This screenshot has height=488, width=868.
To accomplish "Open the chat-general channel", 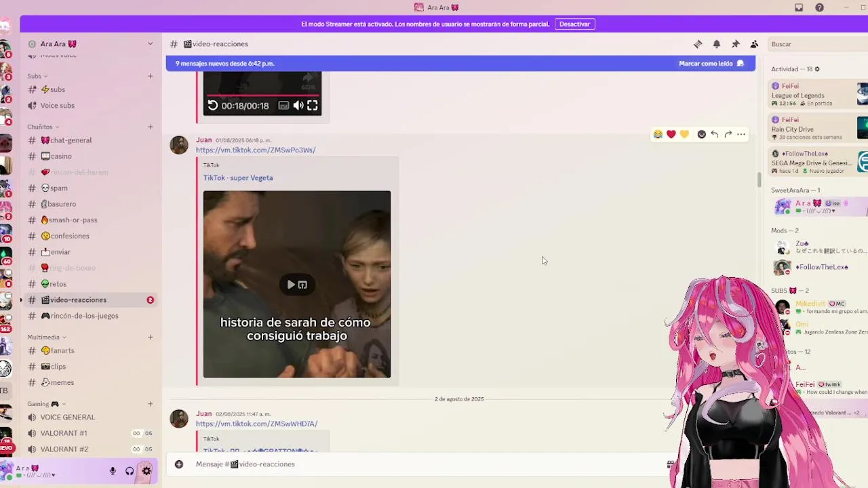I will 91,140.
